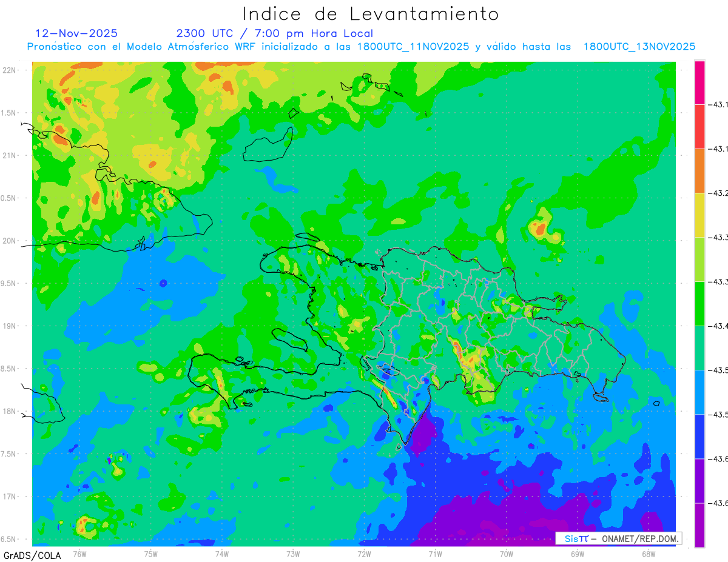This screenshot has height=562, width=728.
Task: Pick the bright green legend swatch
Action: point(699,304)
